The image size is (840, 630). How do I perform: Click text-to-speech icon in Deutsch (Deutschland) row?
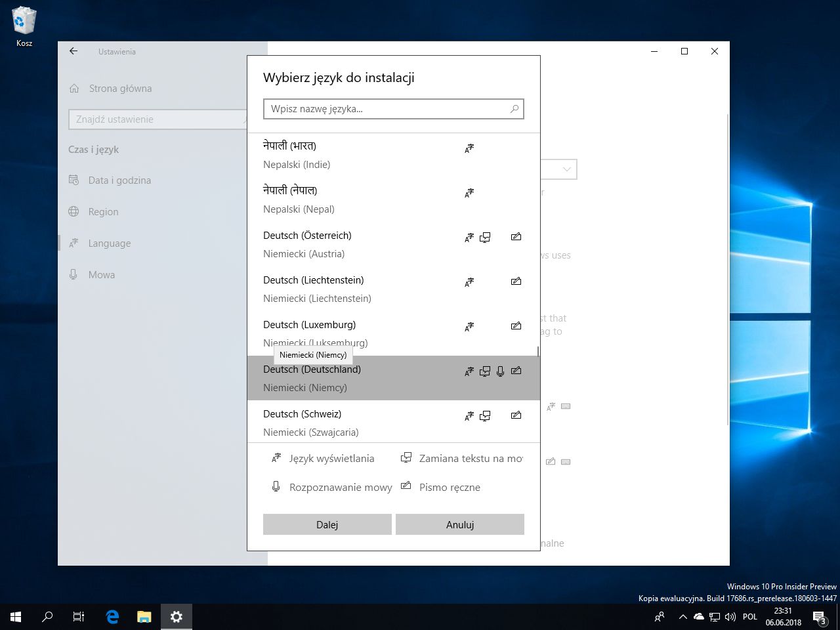[485, 371]
